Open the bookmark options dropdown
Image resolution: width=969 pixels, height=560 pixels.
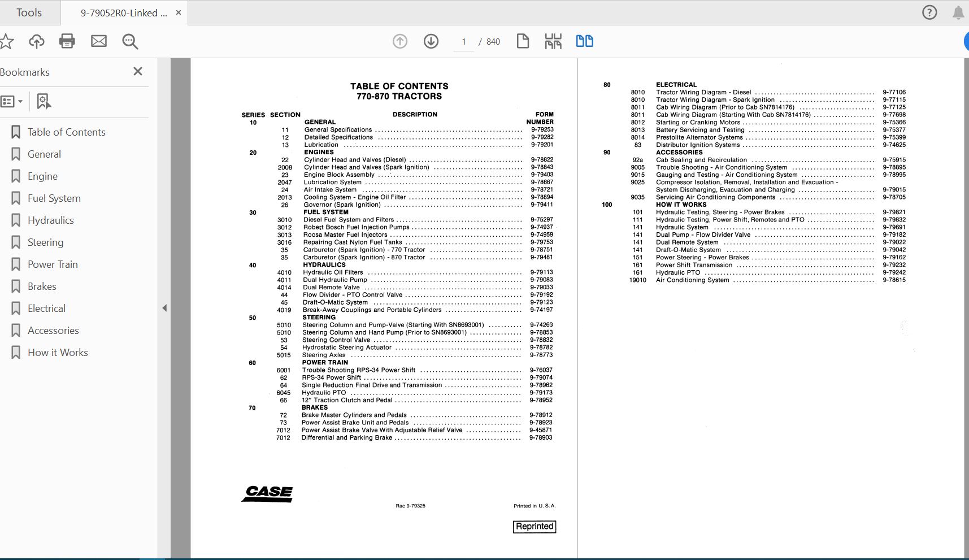(x=12, y=101)
